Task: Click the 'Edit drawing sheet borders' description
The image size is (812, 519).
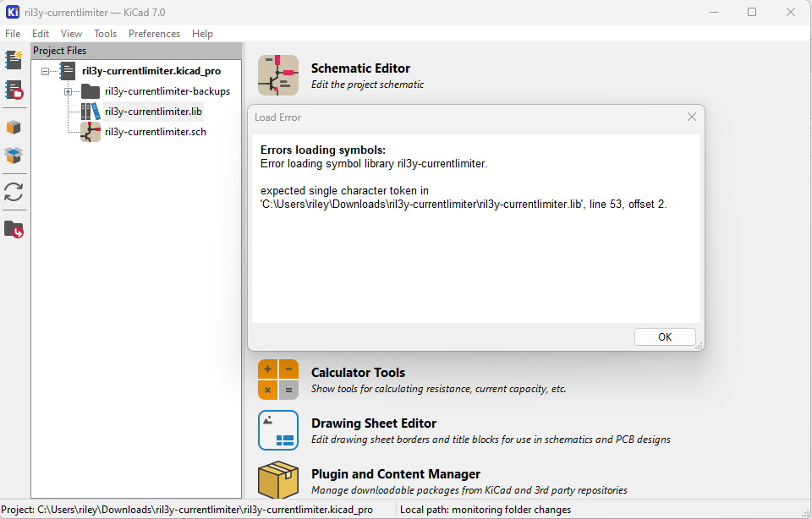Action: coord(491,440)
